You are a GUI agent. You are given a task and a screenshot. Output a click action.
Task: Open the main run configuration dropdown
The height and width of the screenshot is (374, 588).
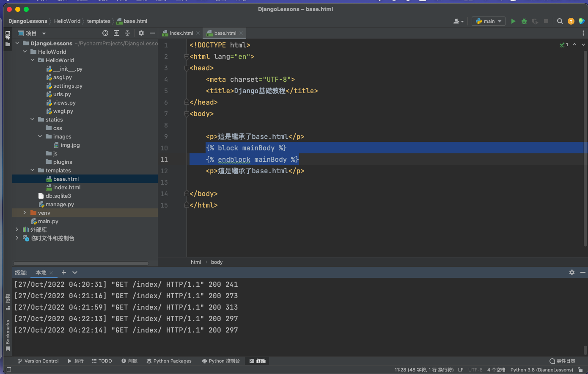pyautogui.click(x=489, y=21)
